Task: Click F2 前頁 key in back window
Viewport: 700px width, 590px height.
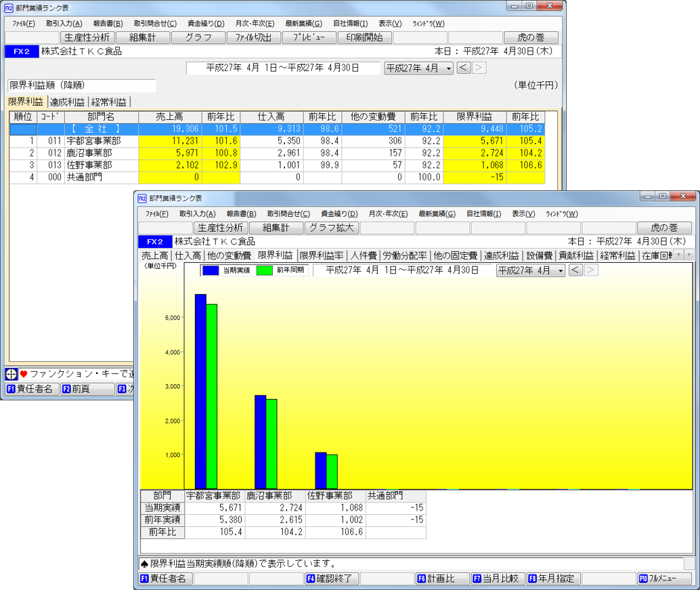Action: (x=87, y=389)
